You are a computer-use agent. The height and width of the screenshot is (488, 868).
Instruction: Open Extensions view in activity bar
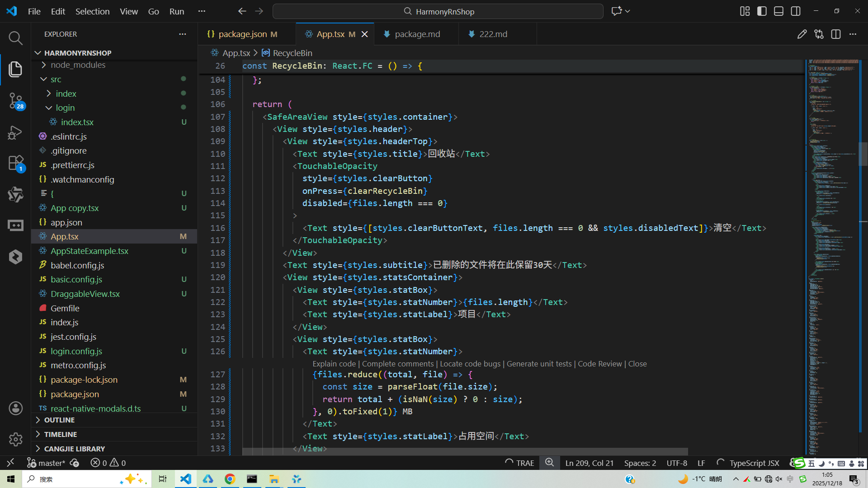click(x=15, y=163)
